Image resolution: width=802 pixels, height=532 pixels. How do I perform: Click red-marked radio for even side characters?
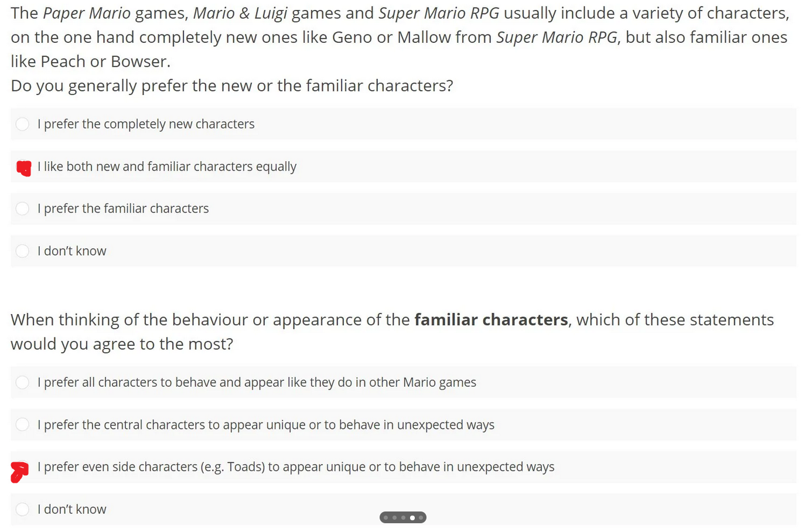[x=19, y=471]
